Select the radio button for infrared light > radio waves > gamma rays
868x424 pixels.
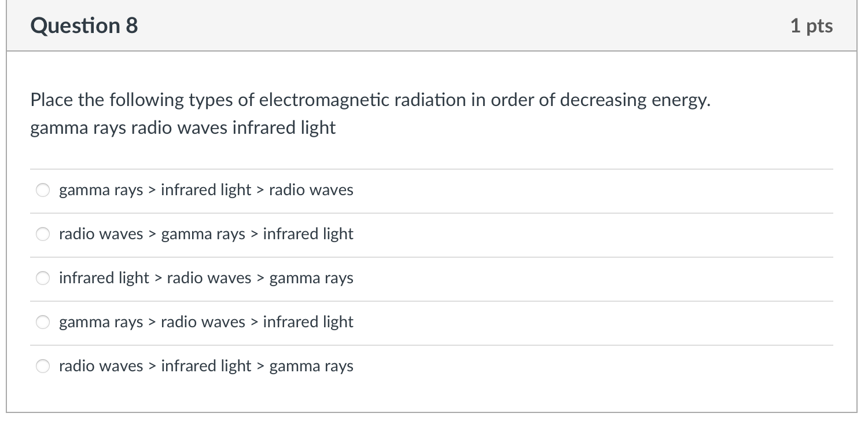point(43,278)
